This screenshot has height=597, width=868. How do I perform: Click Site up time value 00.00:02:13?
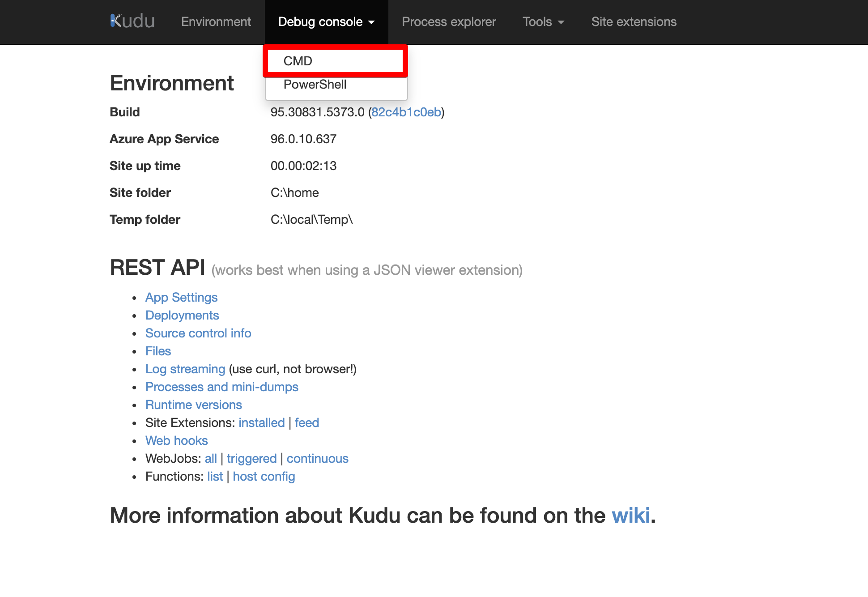pos(304,166)
